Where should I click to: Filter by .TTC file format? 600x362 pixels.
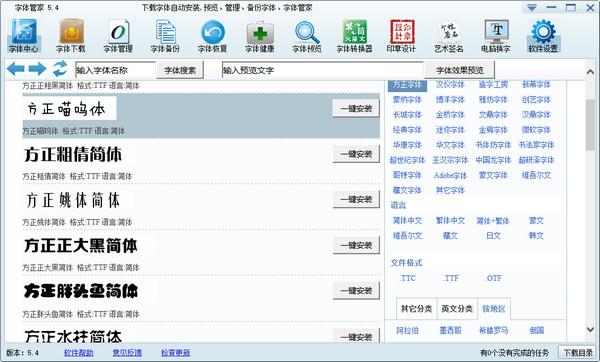408,278
